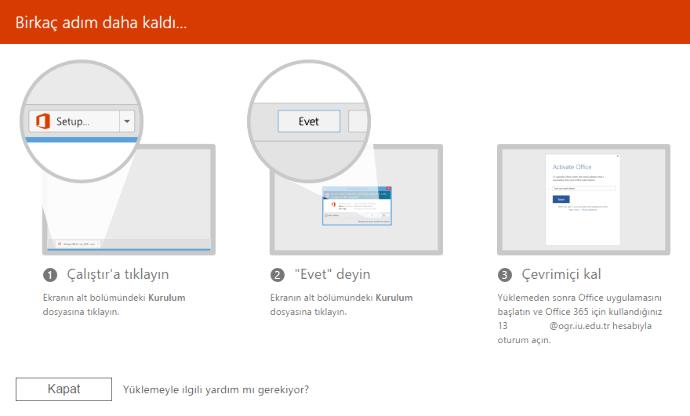Image resolution: width=690 pixels, height=416 pixels.
Task: Select the 'Çalıştır'a tıklayın' step heading
Action: click(117, 274)
